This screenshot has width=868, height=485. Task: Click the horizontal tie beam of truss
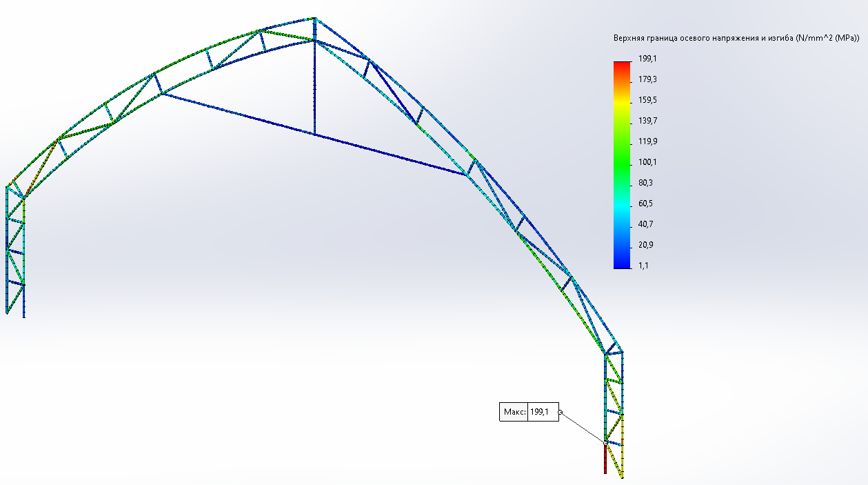[314, 134]
